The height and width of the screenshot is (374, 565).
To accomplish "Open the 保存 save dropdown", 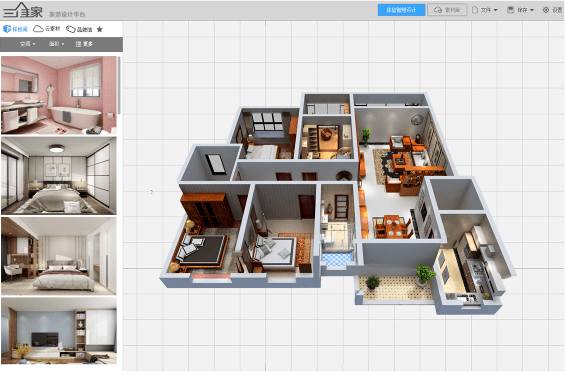I will point(521,10).
